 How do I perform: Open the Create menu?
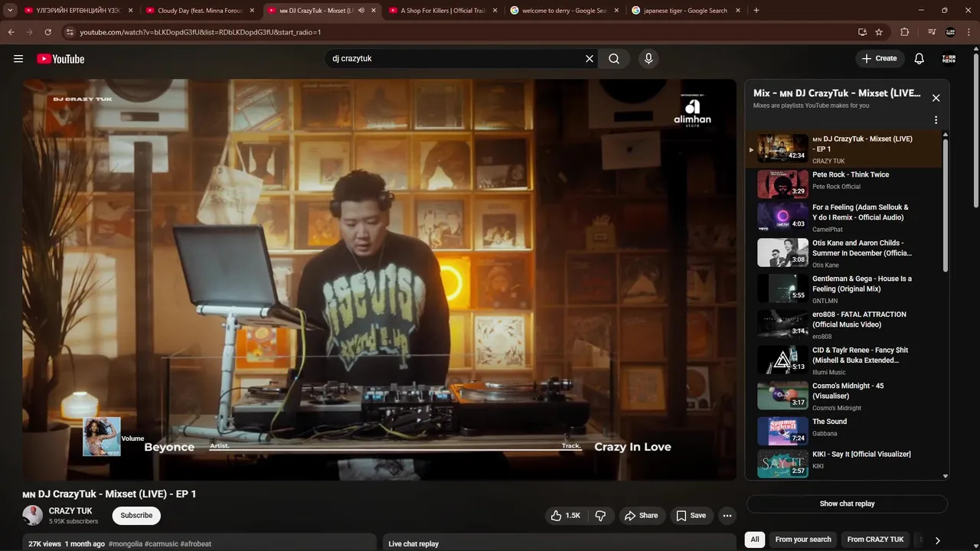879,59
